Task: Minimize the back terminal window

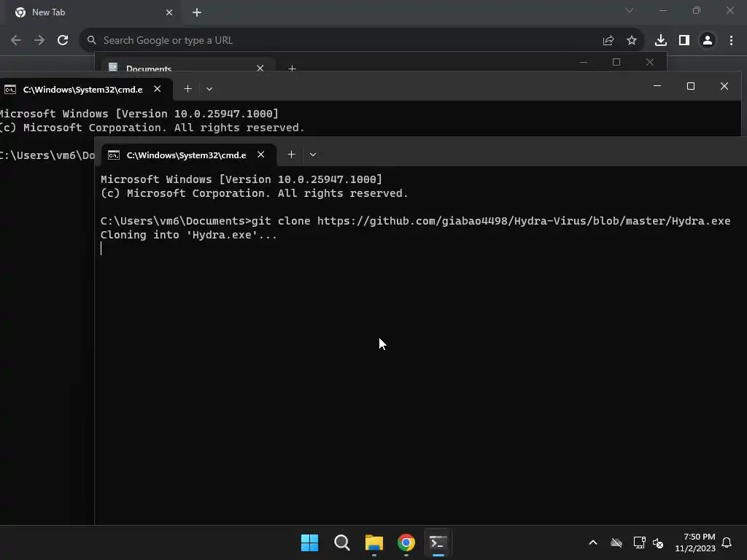Action: (x=657, y=86)
